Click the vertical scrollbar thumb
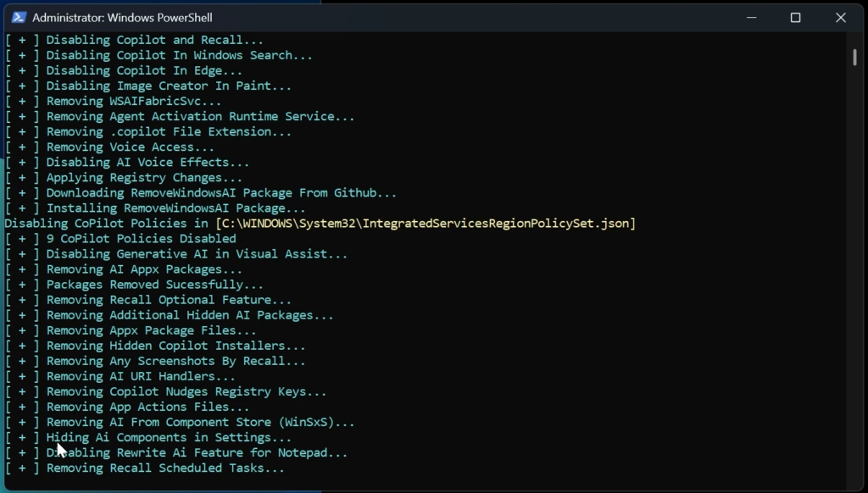 854,57
